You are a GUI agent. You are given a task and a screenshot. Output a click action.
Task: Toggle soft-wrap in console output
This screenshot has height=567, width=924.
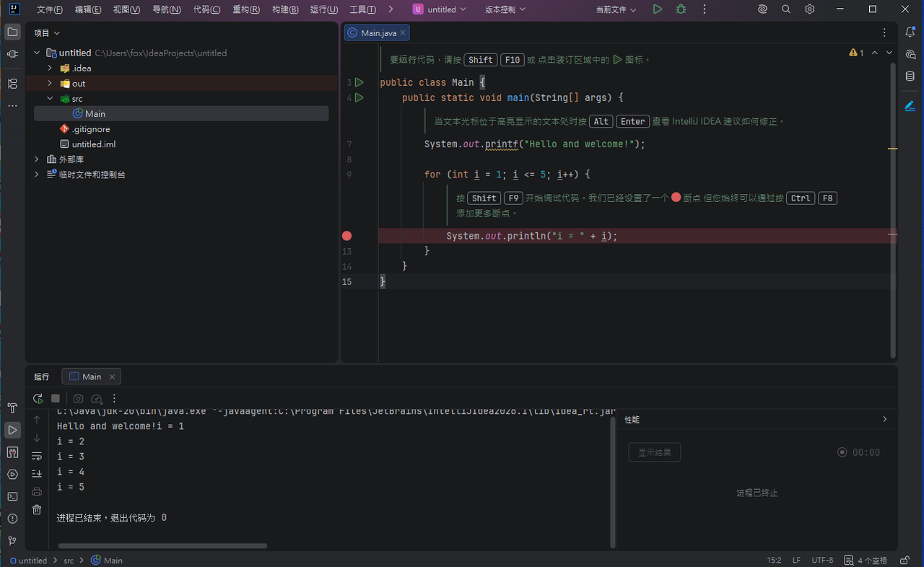pyautogui.click(x=37, y=456)
